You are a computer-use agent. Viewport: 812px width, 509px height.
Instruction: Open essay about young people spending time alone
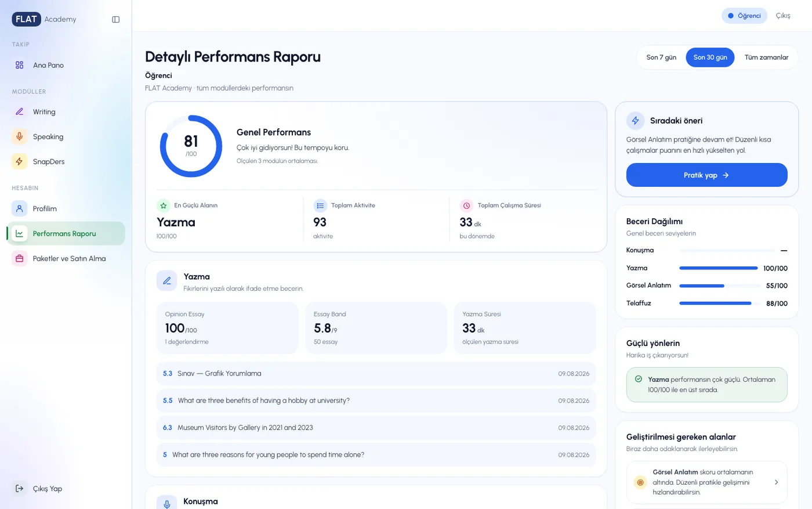pyautogui.click(x=376, y=454)
